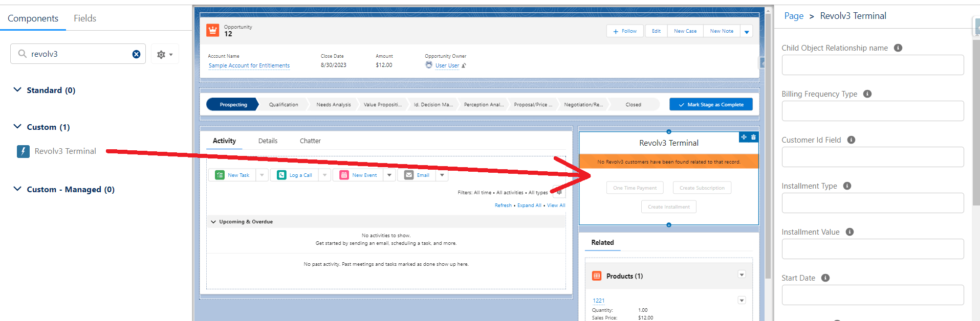Click the Email envelope icon
The width and height of the screenshot is (980, 321).
point(409,175)
